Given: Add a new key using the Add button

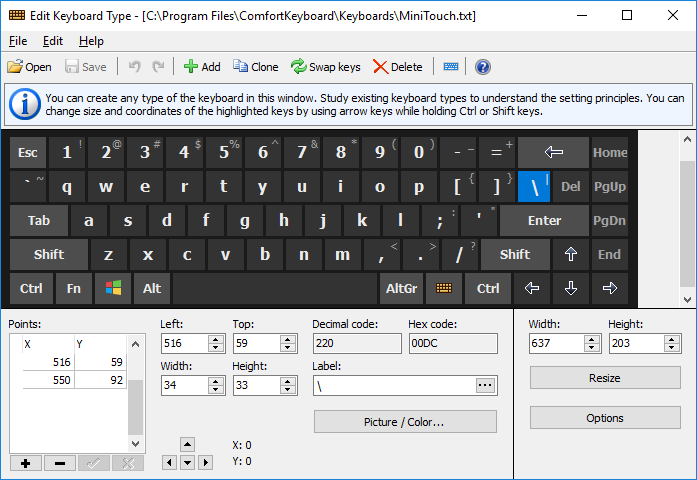Looking at the screenshot, I should click(201, 67).
